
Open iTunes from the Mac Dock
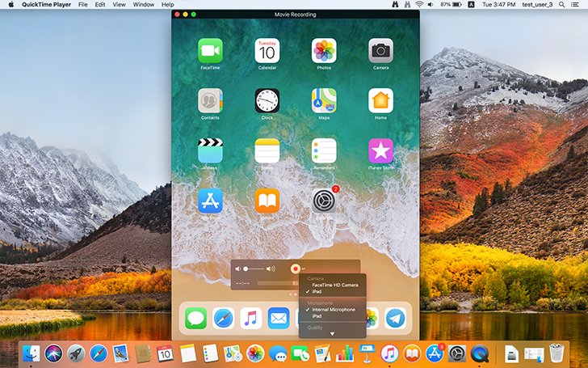click(389, 353)
